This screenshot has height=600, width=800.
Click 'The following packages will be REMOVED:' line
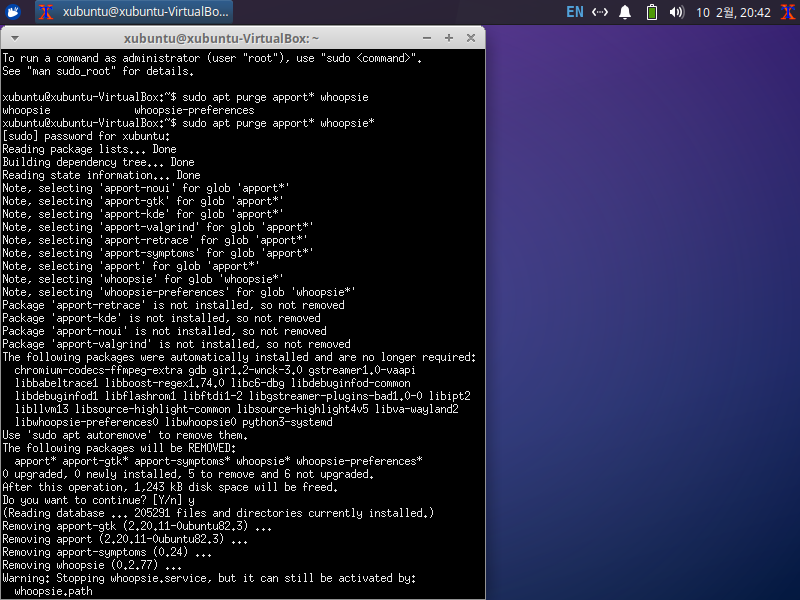click(x=119, y=448)
